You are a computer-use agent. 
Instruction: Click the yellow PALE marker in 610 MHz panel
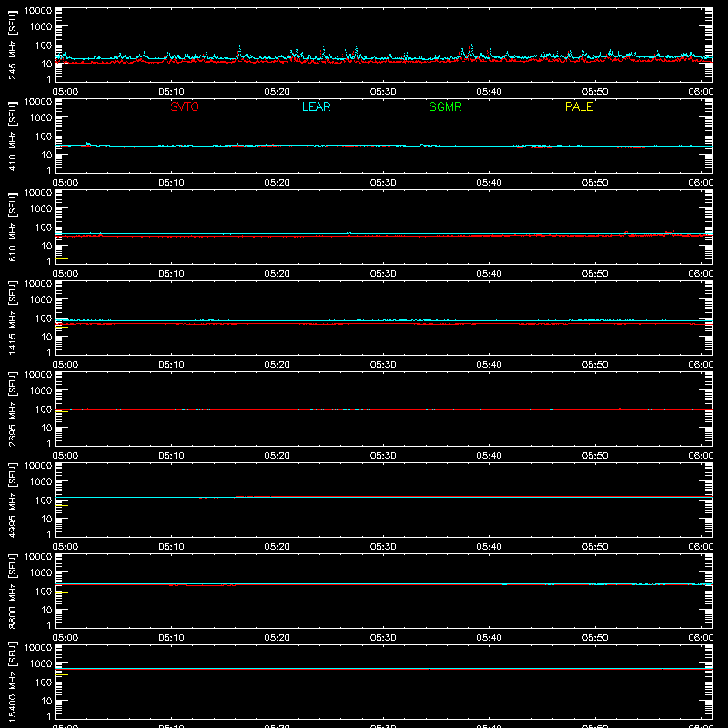[62, 258]
